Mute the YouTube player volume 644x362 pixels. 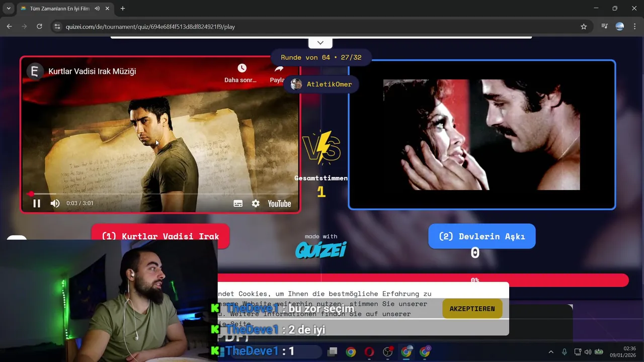(55, 203)
